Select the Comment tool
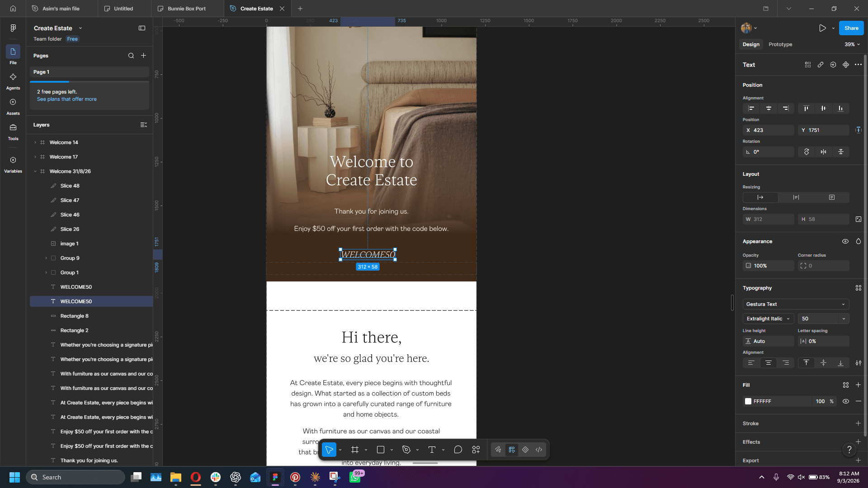Image resolution: width=868 pixels, height=488 pixels. click(x=458, y=450)
